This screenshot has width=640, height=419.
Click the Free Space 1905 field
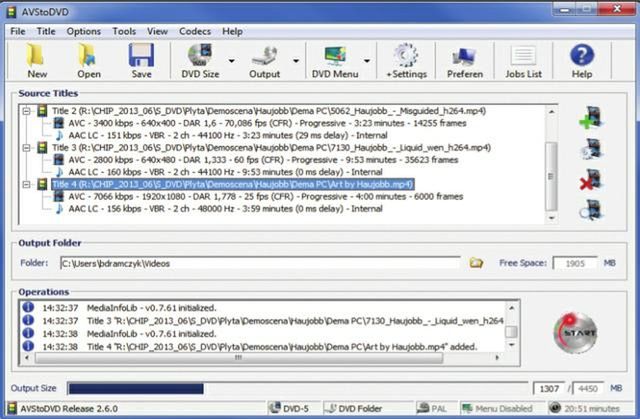coord(575,263)
